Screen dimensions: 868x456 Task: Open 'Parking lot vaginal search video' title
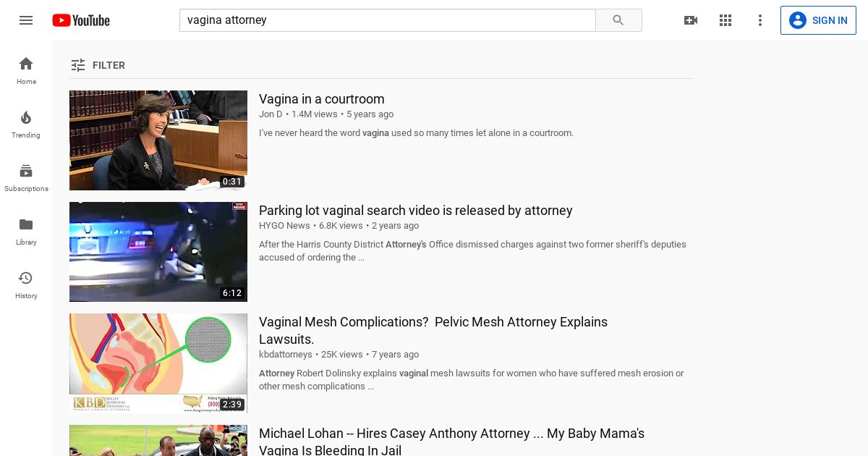tap(416, 211)
